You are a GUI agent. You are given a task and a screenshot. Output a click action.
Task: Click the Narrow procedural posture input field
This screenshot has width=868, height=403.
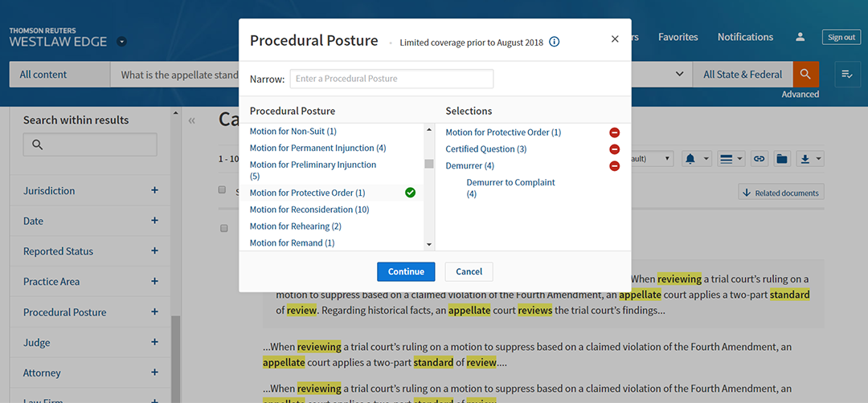click(x=391, y=79)
